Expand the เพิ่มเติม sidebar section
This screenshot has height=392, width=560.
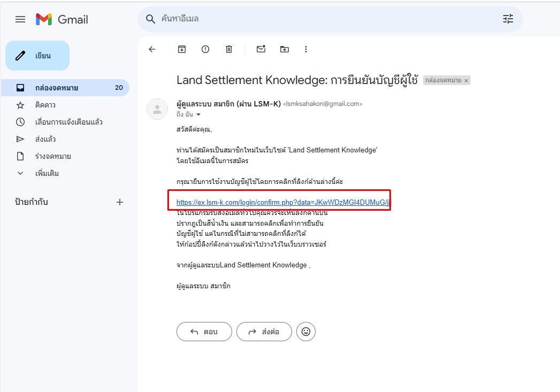point(47,173)
